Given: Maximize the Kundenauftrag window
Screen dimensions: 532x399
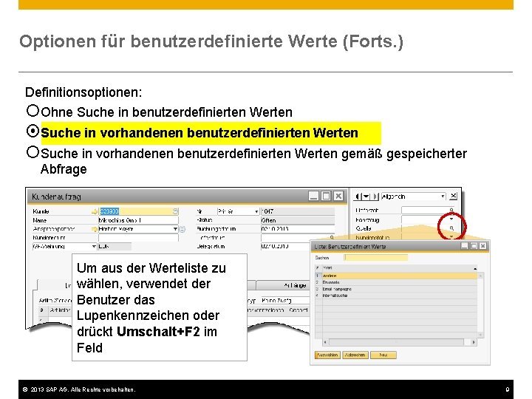Looking at the screenshot, I should (x=326, y=196).
